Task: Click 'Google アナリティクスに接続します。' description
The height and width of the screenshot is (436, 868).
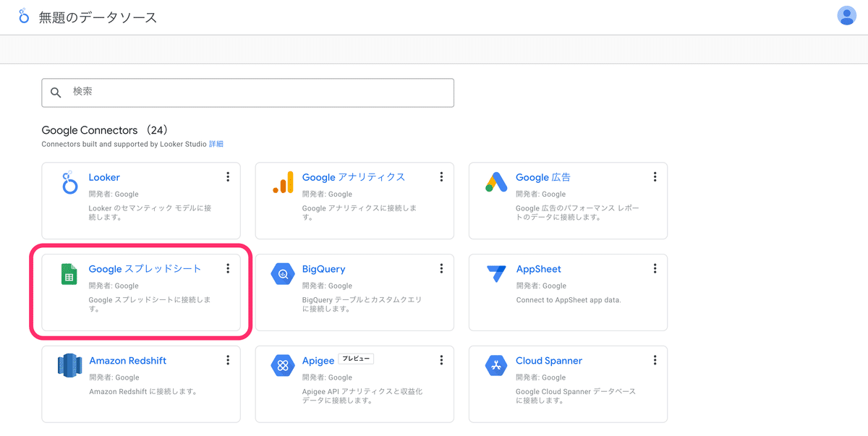Action: click(359, 213)
